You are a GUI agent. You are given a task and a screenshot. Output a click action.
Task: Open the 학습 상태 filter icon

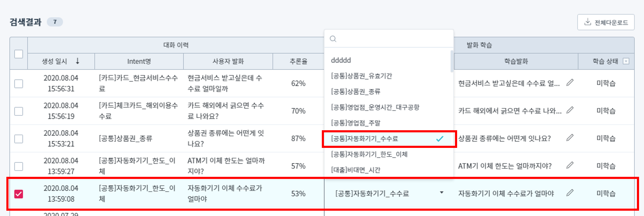pos(626,61)
